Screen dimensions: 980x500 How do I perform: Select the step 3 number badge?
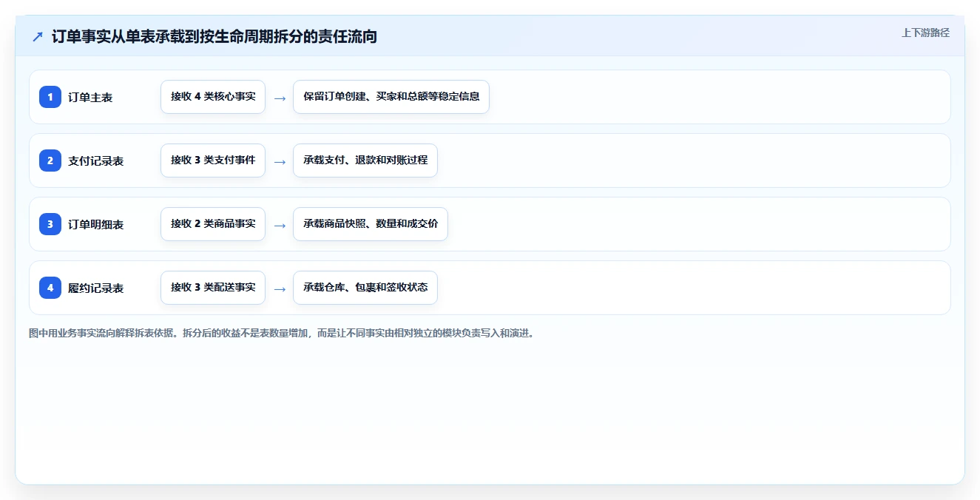50,224
